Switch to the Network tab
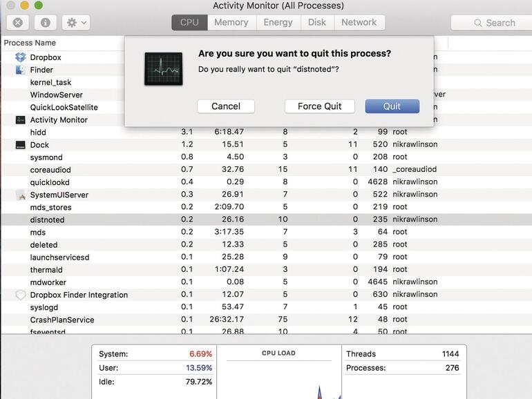This screenshot has width=532, height=399. (359, 22)
